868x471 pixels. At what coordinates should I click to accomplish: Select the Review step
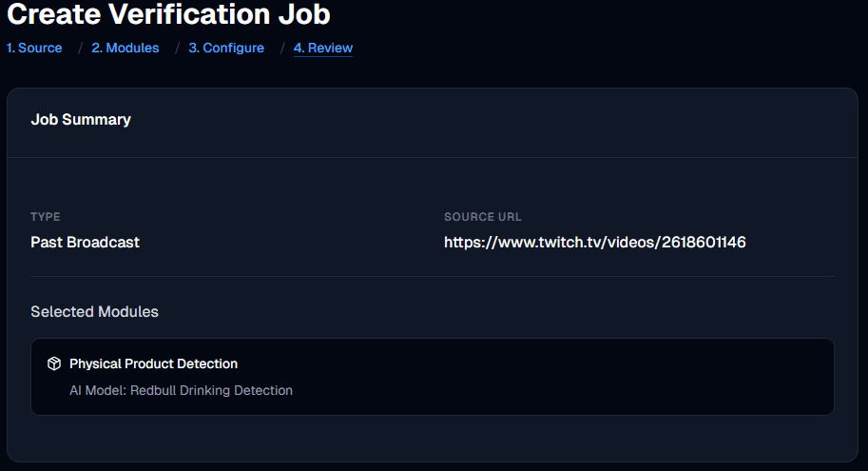[322, 48]
